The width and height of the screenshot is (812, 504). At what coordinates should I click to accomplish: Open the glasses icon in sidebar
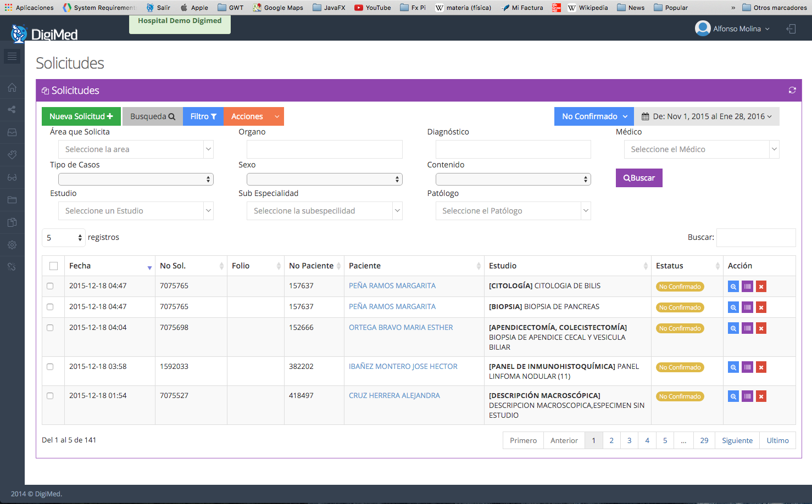click(x=12, y=177)
